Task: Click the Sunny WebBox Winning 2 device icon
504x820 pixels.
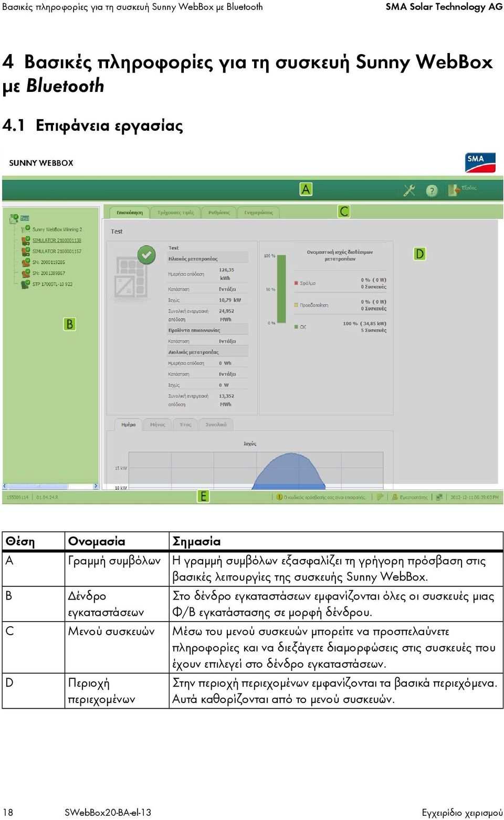Action: click(x=26, y=229)
